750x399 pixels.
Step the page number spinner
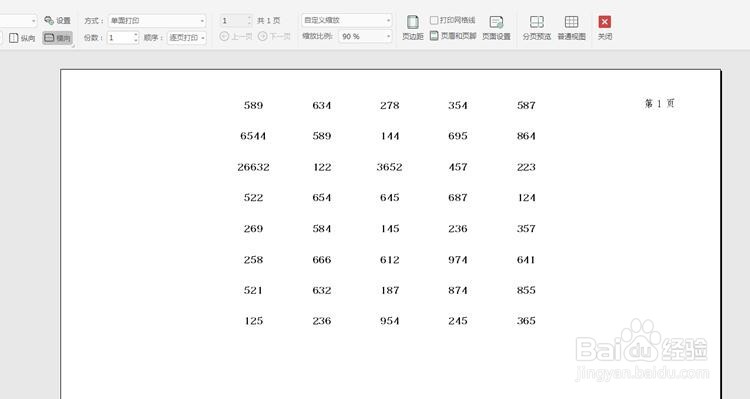[x=250, y=21]
